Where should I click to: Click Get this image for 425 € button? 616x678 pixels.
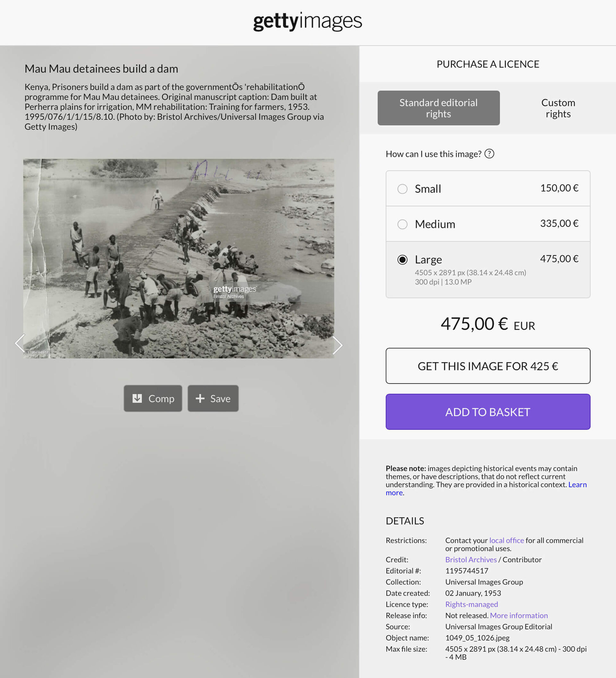point(488,366)
